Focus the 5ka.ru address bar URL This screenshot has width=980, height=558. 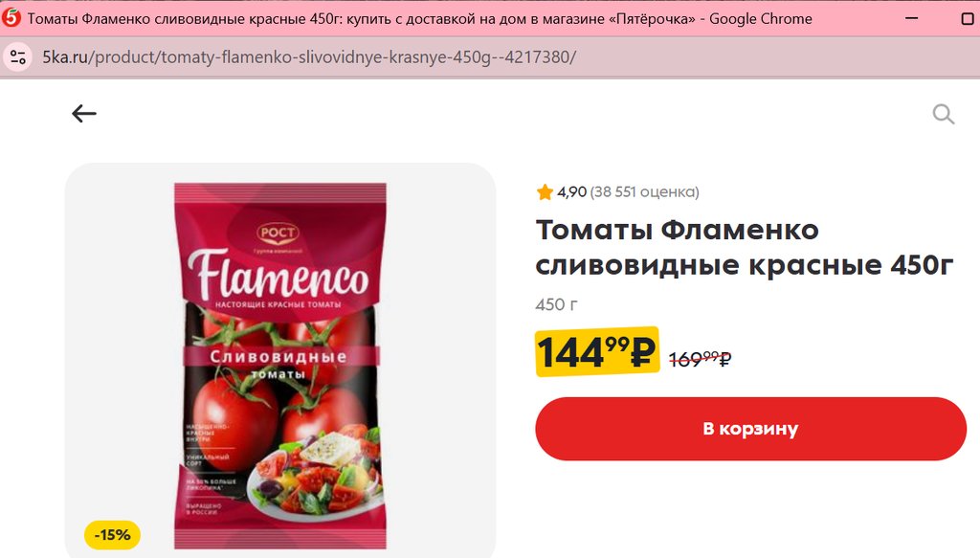(309, 57)
